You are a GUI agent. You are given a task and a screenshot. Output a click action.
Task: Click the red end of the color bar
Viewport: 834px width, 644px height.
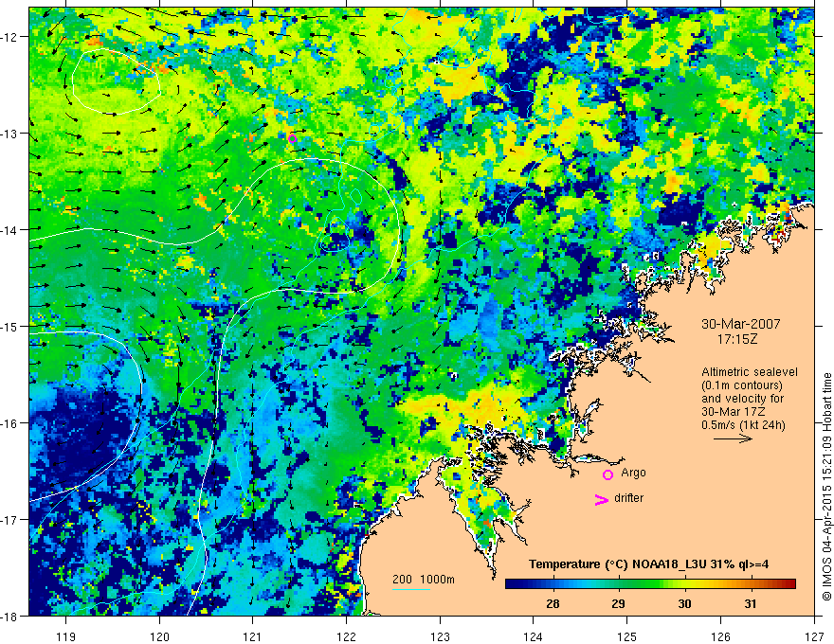pyautogui.click(x=789, y=584)
